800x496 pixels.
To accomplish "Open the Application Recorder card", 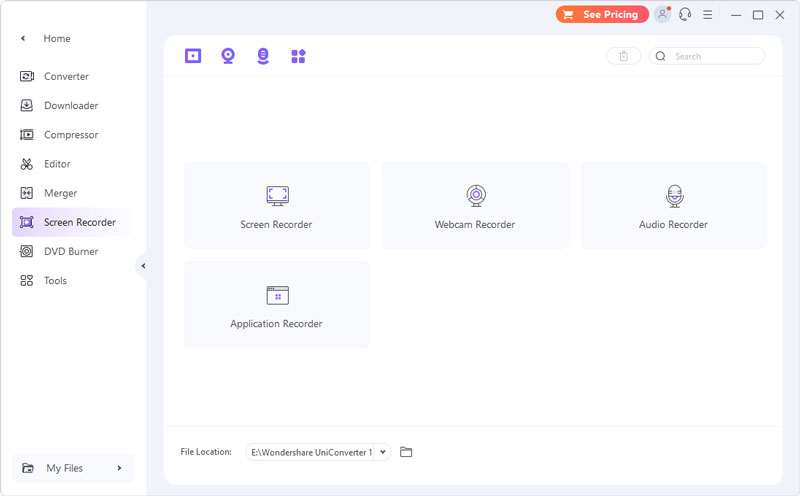I will point(277,305).
